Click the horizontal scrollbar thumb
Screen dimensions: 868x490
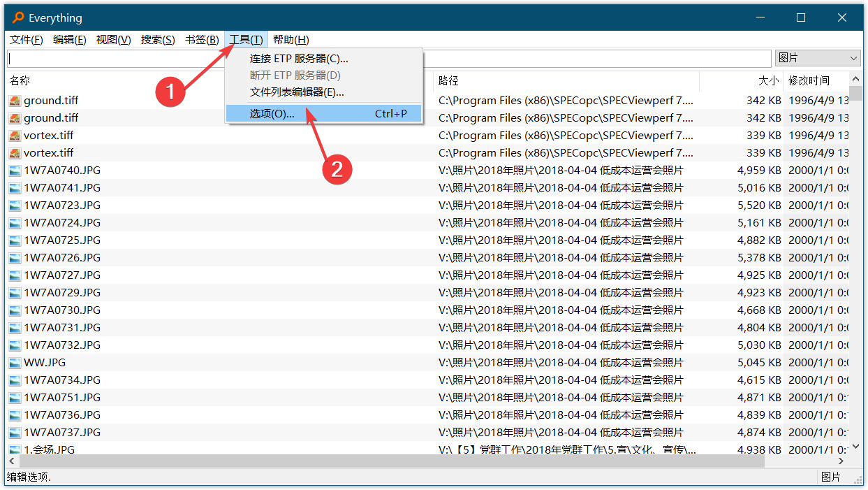[392, 461]
